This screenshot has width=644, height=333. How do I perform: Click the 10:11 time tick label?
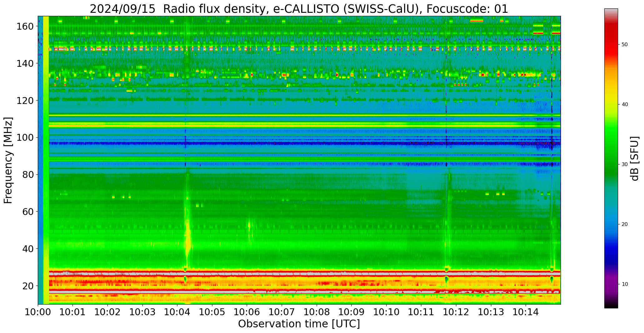coord(421,312)
